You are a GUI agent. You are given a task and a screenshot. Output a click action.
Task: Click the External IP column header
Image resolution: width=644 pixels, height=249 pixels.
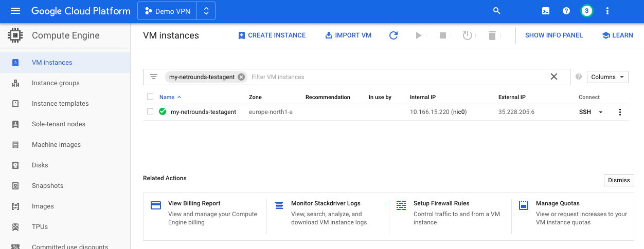pyautogui.click(x=512, y=97)
